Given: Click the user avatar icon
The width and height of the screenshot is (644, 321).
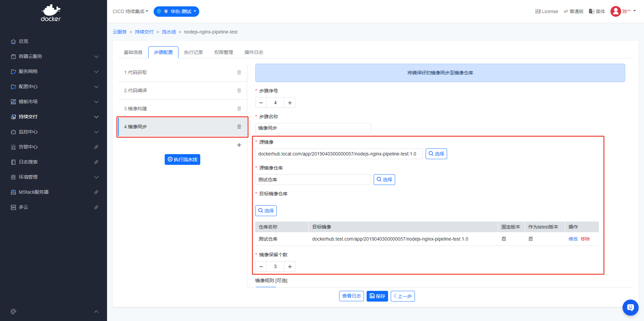Looking at the screenshot, I should [615, 11].
